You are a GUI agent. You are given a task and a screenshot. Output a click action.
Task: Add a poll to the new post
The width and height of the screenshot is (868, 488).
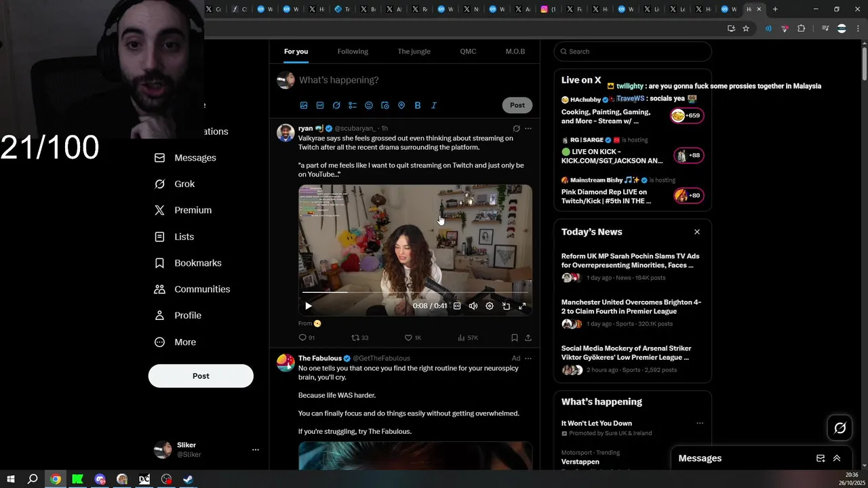point(353,105)
